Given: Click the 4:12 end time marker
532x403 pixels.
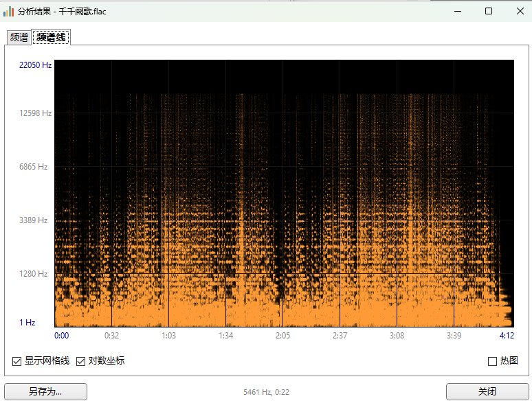Looking at the screenshot, I should 507,336.
